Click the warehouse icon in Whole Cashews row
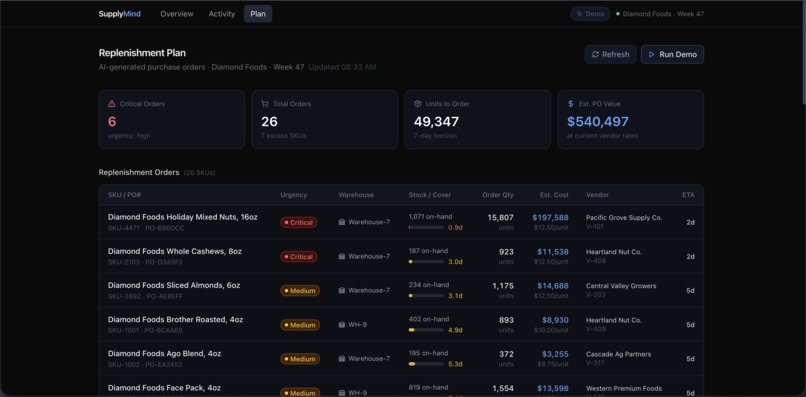Screen dimensions: 806x397 pyautogui.click(x=342, y=256)
